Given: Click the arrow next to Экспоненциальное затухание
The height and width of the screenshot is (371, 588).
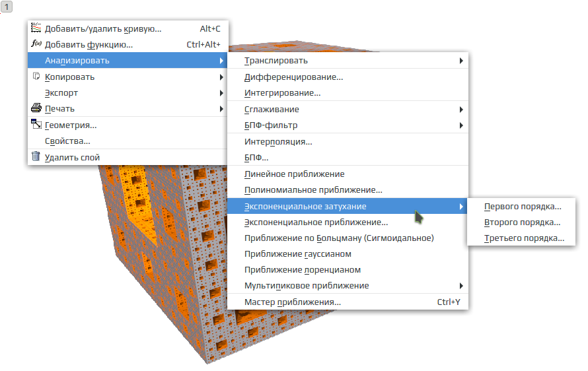Looking at the screenshot, I should pyautogui.click(x=461, y=207).
